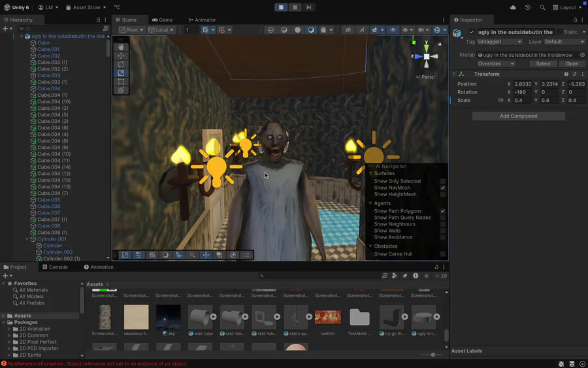The width and height of the screenshot is (588, 368).
Task: Click the search magnifier in top bar
Action: pyautogui.click(x=542, y=7)
